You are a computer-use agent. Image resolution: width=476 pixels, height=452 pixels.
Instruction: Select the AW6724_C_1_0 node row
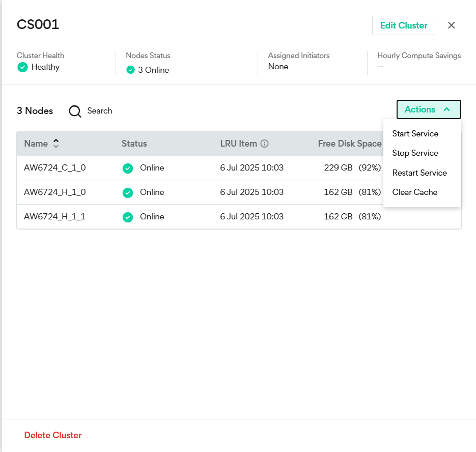click(x=54, y=168)
